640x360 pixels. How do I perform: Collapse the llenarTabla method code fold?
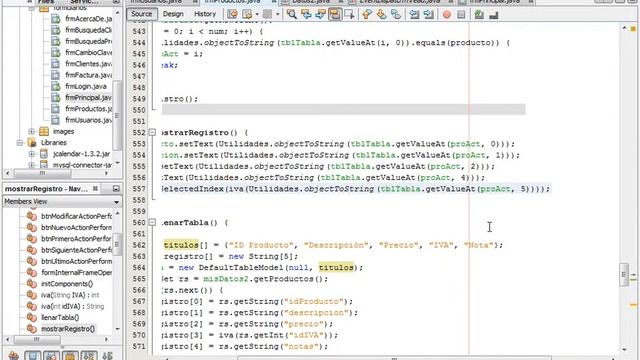coord(152,222)
